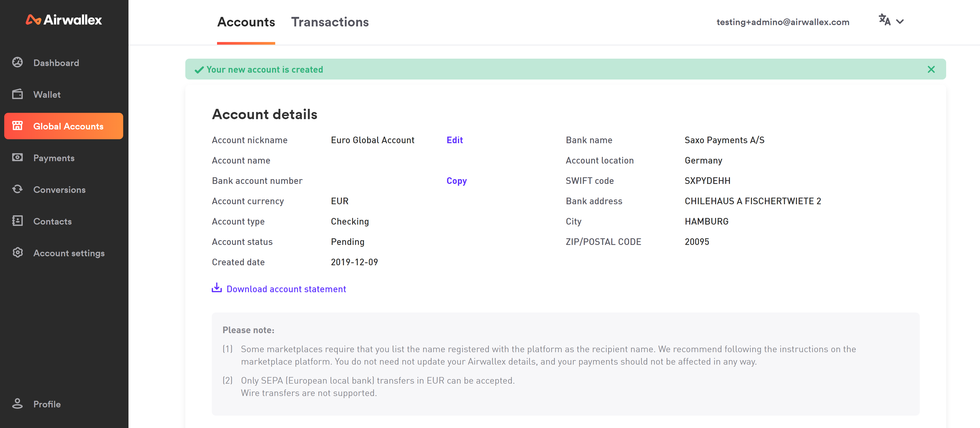Click the Airwallex logo

[64, 20]
